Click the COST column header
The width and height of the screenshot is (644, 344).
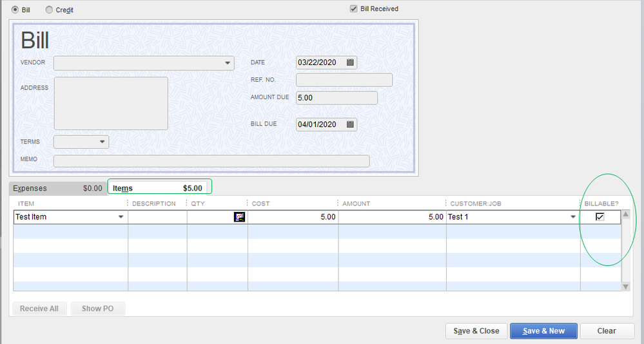click(261, 204)
